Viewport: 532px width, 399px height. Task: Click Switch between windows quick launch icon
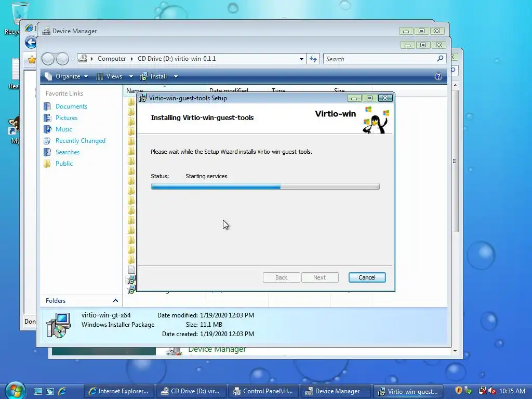coord(50,391)
